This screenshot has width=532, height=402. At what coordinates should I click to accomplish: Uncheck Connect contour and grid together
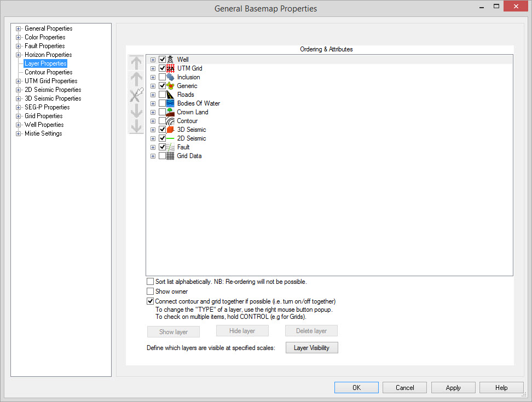click(151, 301)
